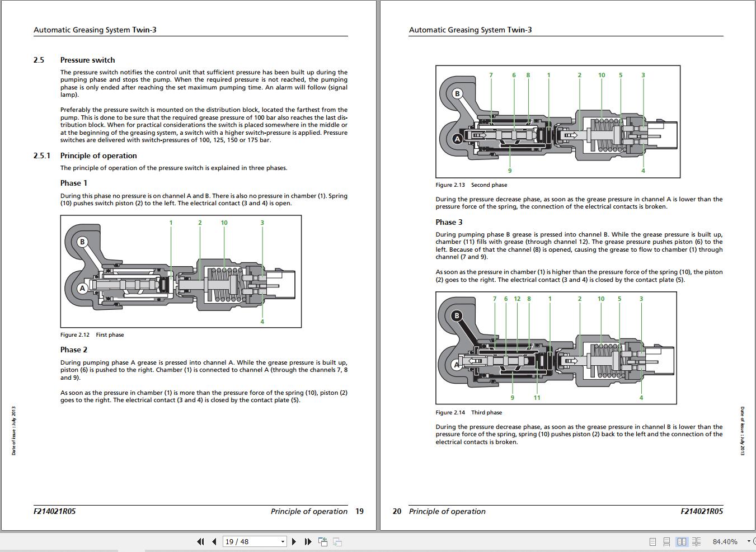
Task: Click the "2.5.1" section number
Action: point(41,155)
